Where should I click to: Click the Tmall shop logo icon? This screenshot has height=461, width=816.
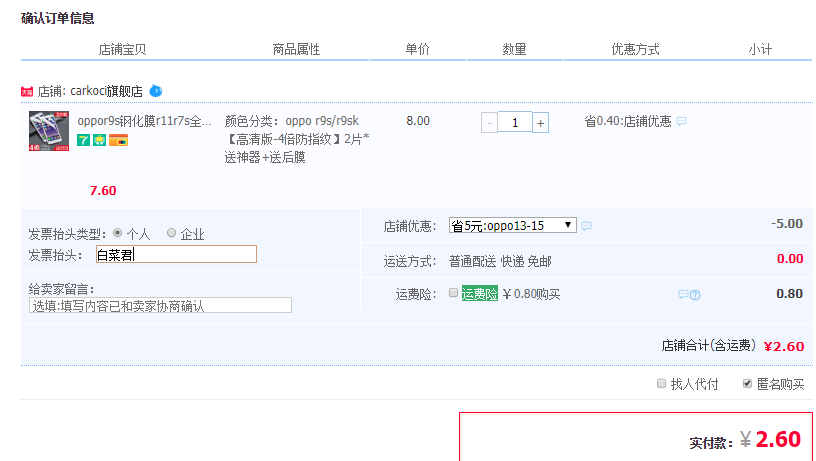point(27,92)
